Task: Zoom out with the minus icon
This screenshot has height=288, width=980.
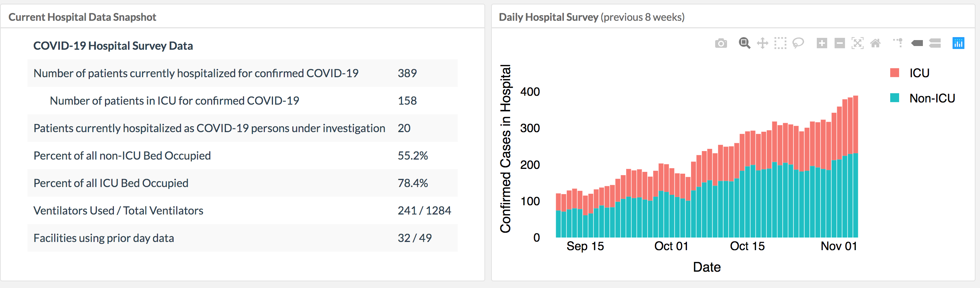Action: [x=840, y=43]
